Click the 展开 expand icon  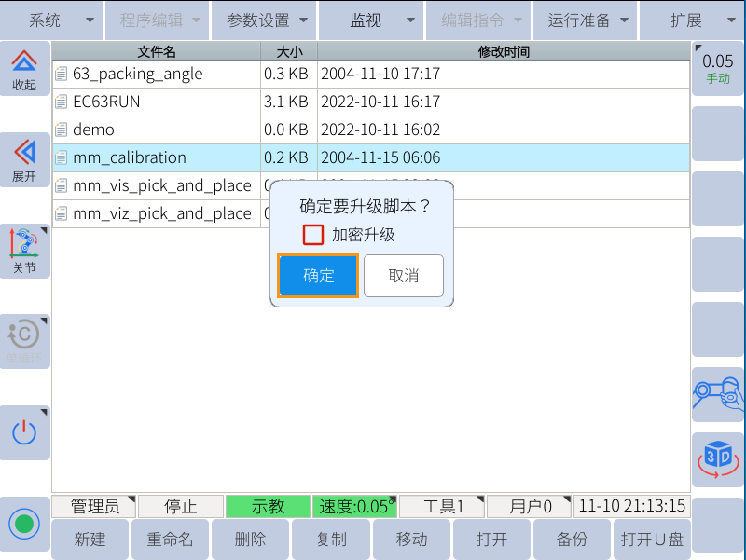[24, 160]
